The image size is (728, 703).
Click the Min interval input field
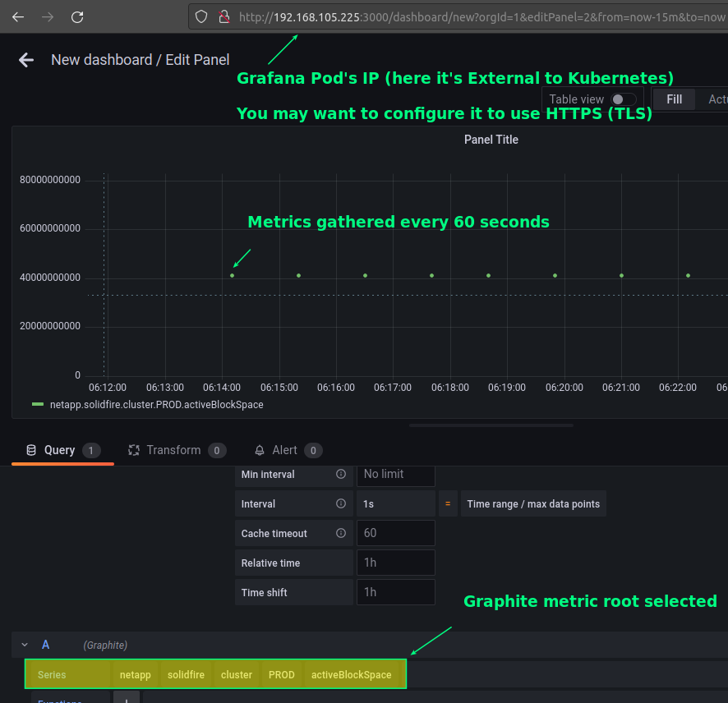(395, 475)
